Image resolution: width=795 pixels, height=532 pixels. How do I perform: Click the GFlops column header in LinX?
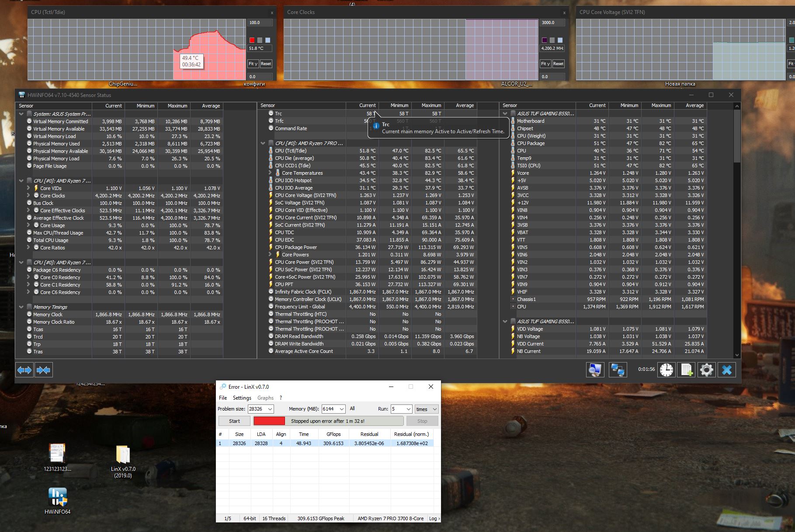[333, 434]
